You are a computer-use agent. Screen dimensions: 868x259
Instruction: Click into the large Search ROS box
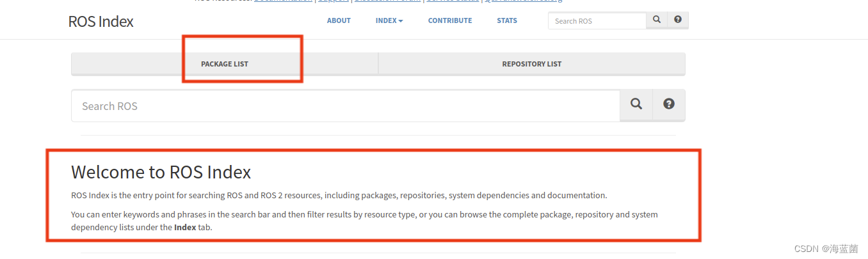(346, 106)
